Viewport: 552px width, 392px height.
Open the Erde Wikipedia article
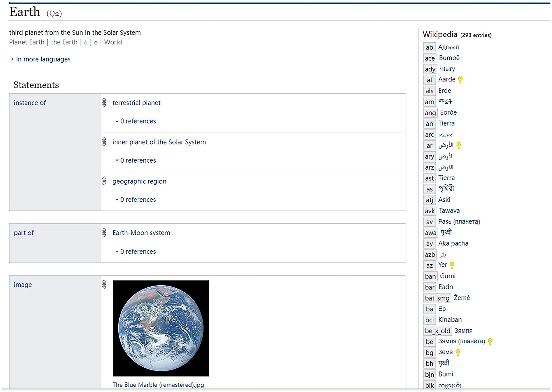pos(445,91)
